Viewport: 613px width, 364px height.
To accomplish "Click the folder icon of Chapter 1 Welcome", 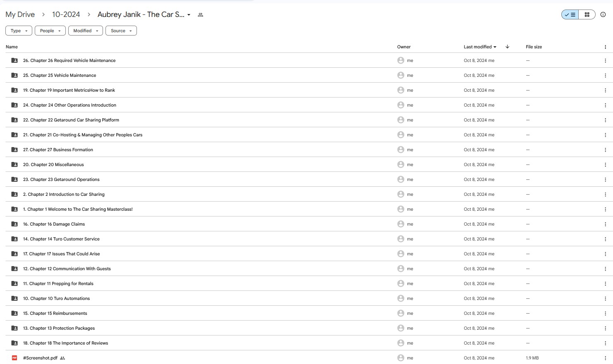I will coord(14,209).
